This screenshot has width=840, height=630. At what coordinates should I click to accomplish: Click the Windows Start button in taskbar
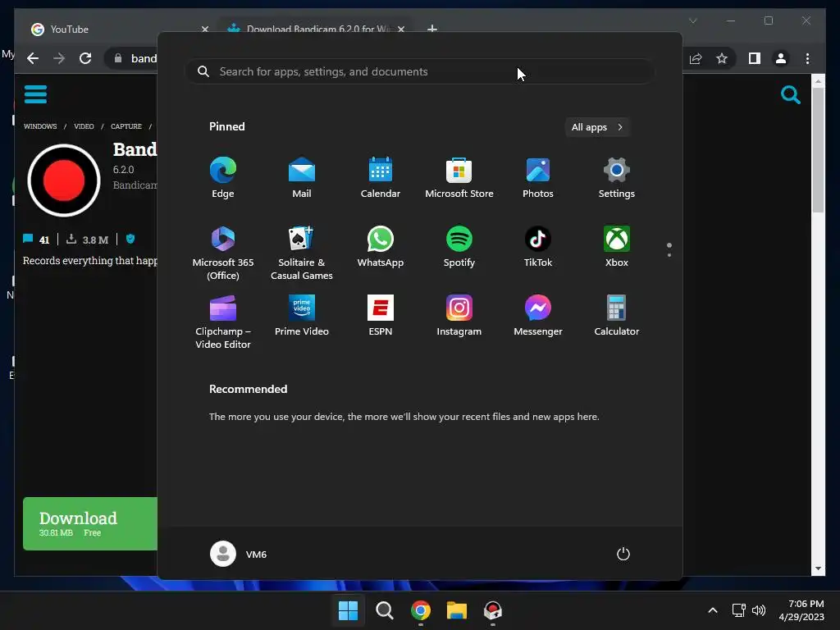click(x=348, y=610)
